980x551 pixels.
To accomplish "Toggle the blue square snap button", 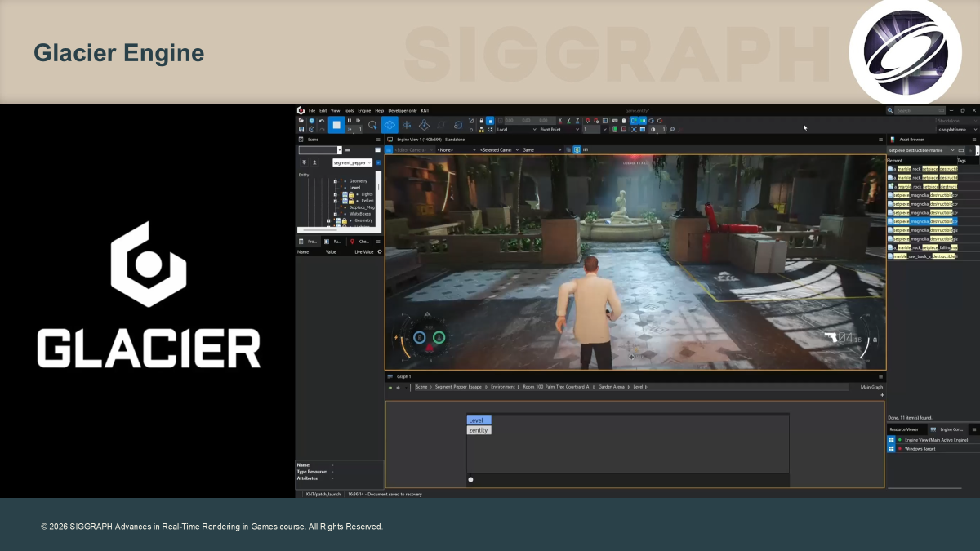I will tap(490, 121).
